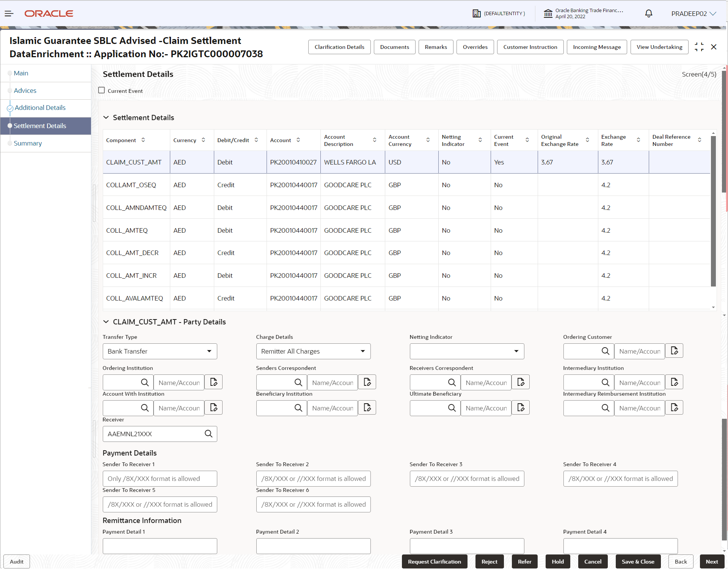Open Charge Details dropdown
The height and width of the screenshot is (570, 728).
pyautogui.click(x=313, y=351)
